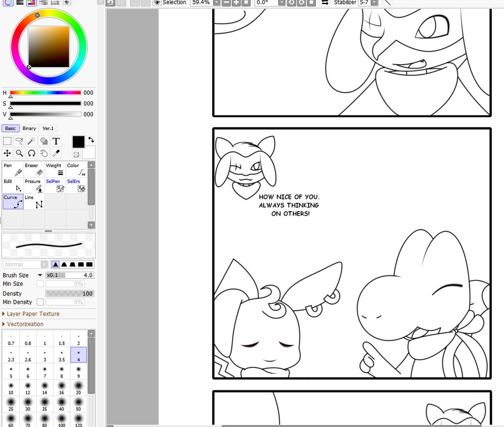This screenshot has height=427, width=504.
Task: Adjust the S saturation slider
Action: 45,103
